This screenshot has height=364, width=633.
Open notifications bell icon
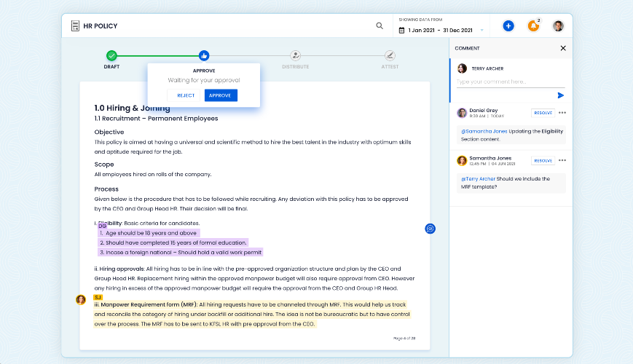533,25
